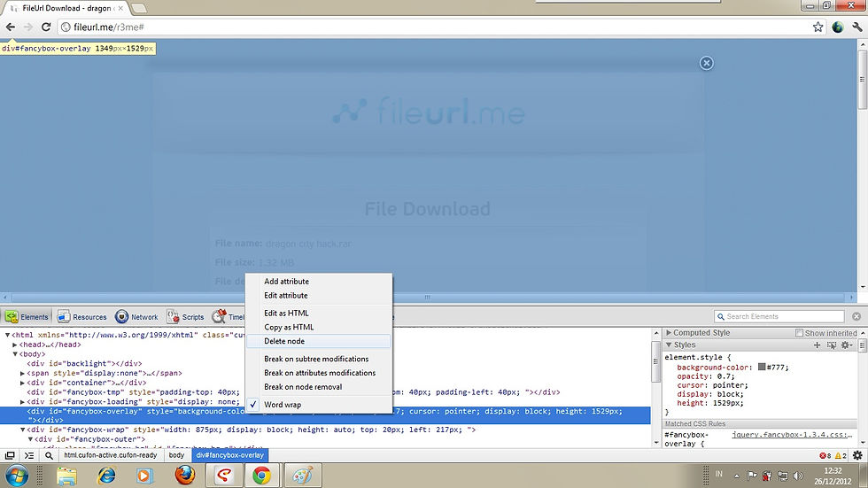Screen dimensions: 868x488
Task: Open Chrome wrench menu
Action: (x=857, y=27)
